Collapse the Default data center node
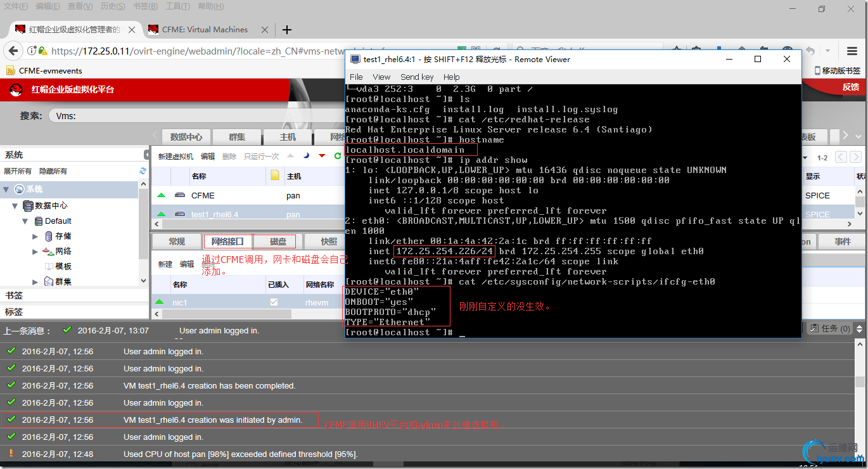Viewport: 868px width, 469px height. (x=25, y=221)
